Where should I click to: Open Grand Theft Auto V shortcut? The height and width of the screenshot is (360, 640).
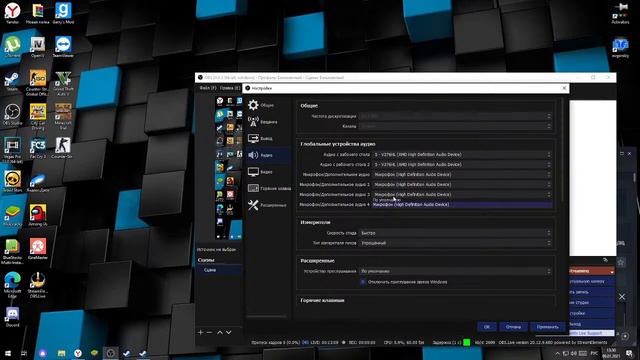pyautogui.click(x=63, y=82)
